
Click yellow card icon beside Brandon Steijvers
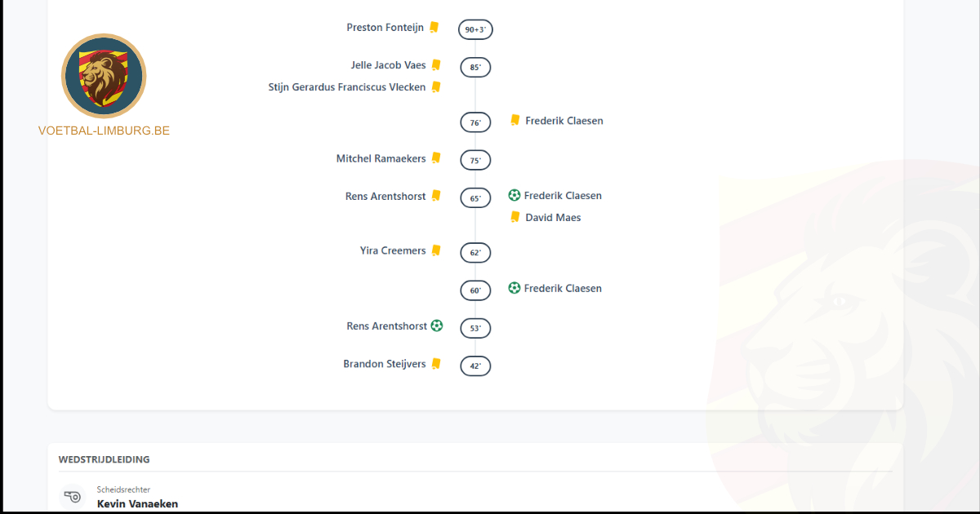437,364
